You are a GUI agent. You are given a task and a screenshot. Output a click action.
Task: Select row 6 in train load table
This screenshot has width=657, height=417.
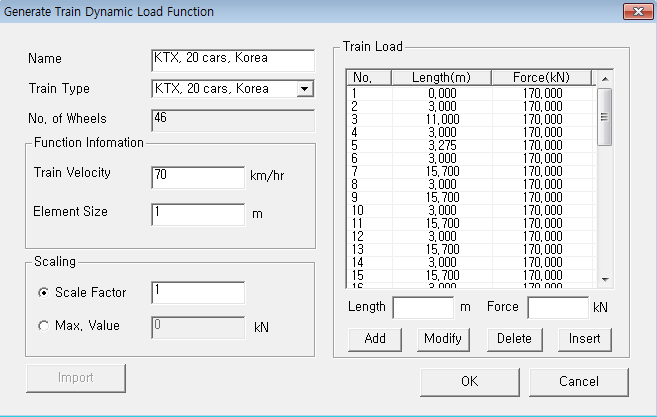(x=471, y=158)
